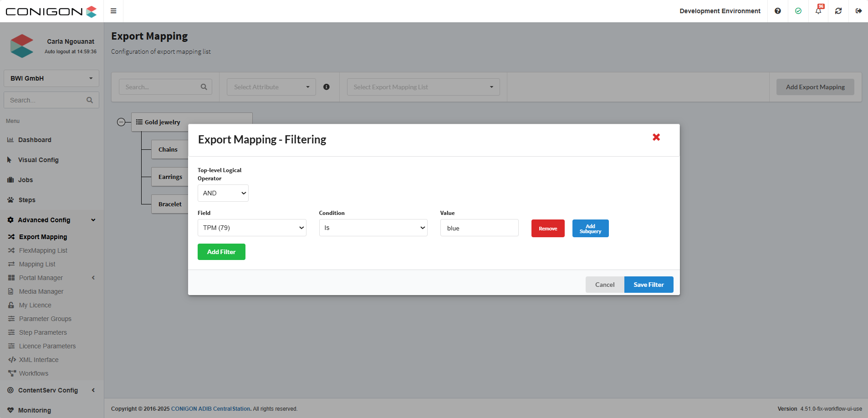This screenshot has width=868, height=418.
Task: Click the green status check icon
Action: point(798,11)
